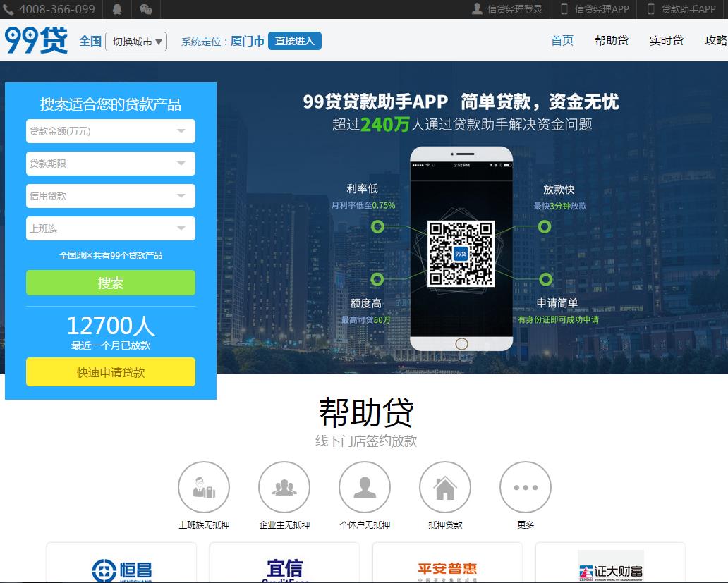Click the 最快3分钟放款 text
728x583 pixels.
tap(560, 206)
